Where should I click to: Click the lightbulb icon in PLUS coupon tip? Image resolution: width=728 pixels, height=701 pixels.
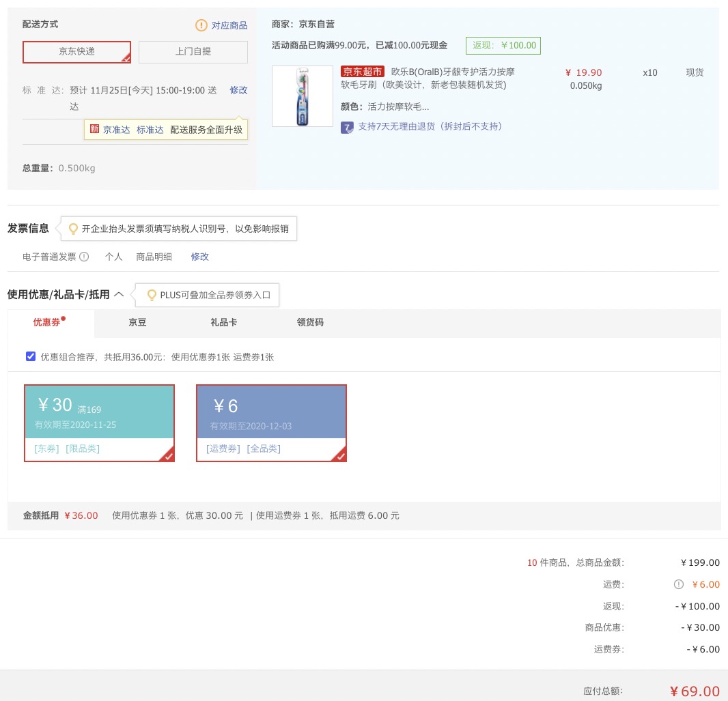152,295
